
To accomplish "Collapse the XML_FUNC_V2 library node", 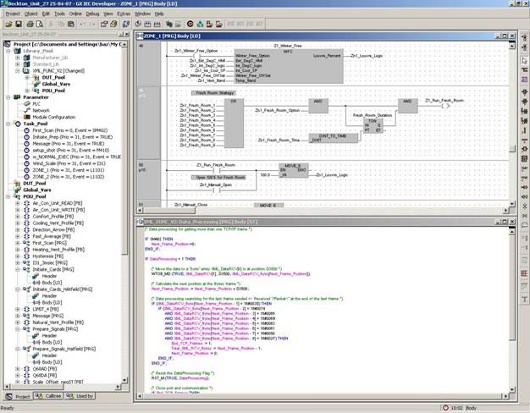I will pos(18,71).
